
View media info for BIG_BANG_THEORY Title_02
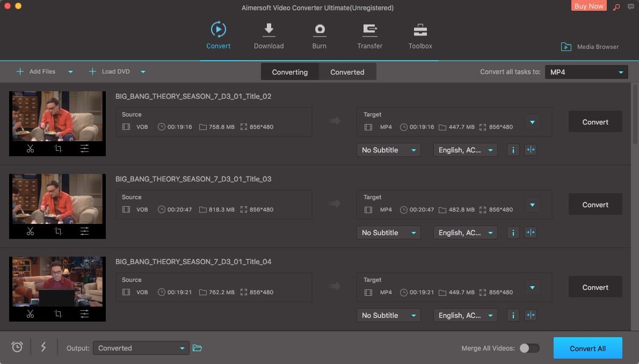tap(513, 150)
